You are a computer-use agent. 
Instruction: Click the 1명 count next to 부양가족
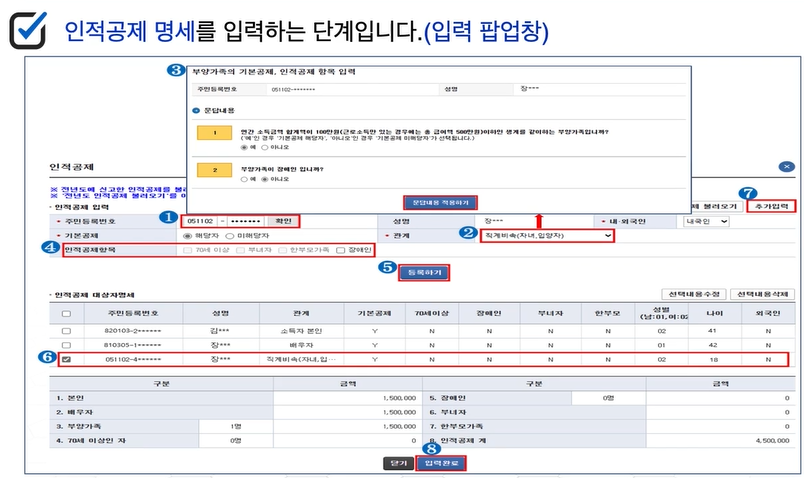tap(236, 426)
